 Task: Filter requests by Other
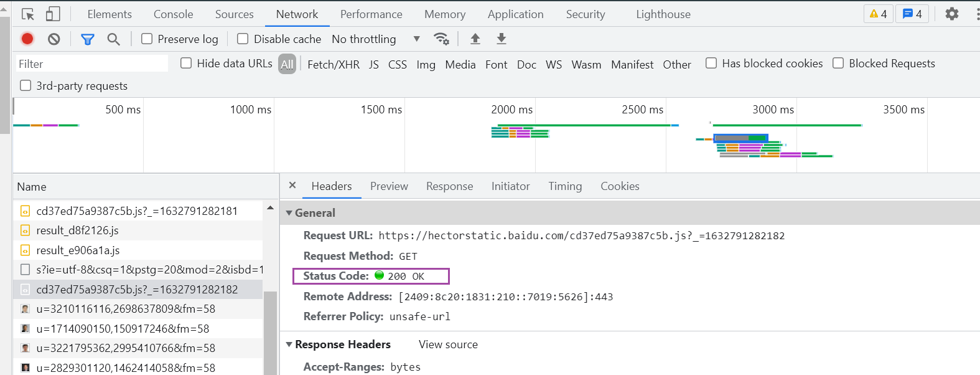click(677, 64)
